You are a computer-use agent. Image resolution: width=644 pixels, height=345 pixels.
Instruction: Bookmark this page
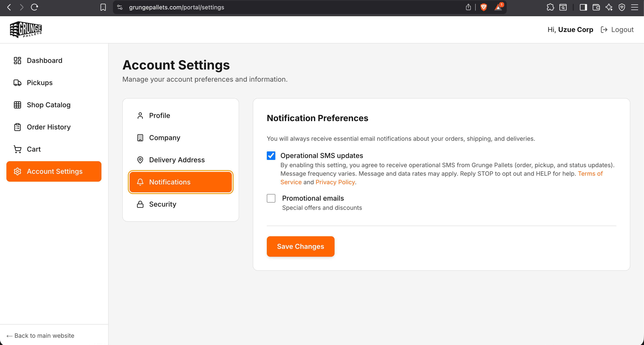tap(103, 7)
